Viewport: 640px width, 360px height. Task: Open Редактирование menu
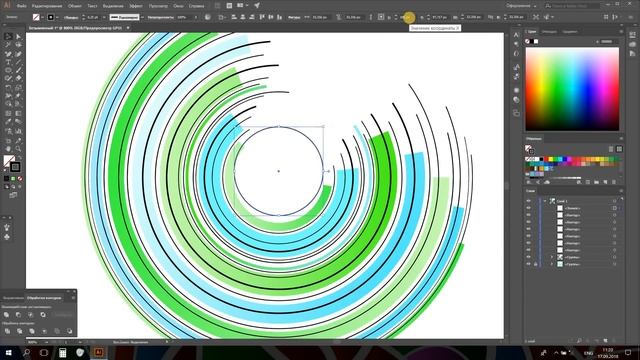(x=47, y=6)
